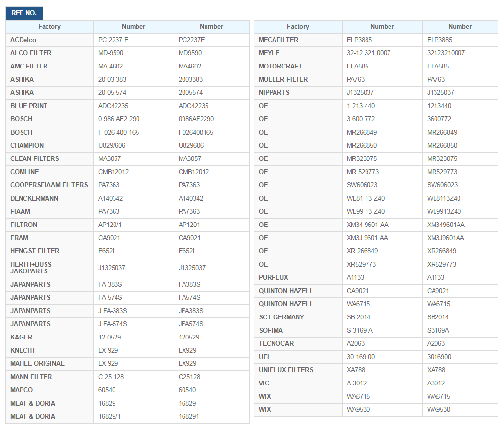Click Factory header of left table
The height and width of the screenshot is (429, 504).
(x=49, y=27)
